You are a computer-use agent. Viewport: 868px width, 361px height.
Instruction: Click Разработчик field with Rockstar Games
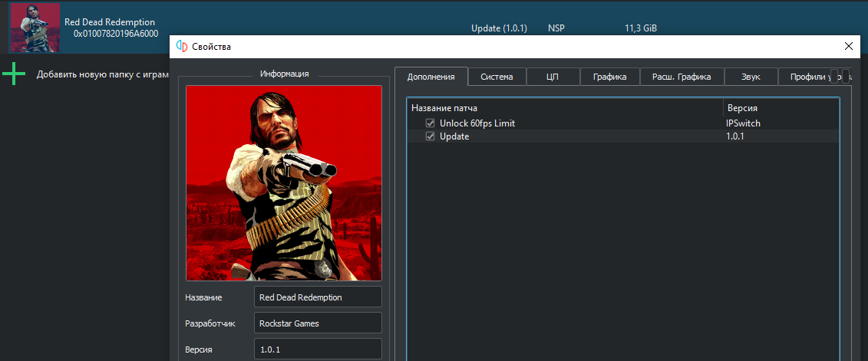(318, 323)
